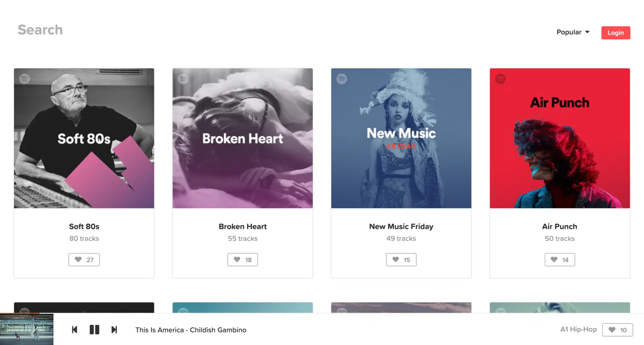Toggle like on the Soft 80s playlist
This screenshot has width=644, height=345.
click(84, 259)
